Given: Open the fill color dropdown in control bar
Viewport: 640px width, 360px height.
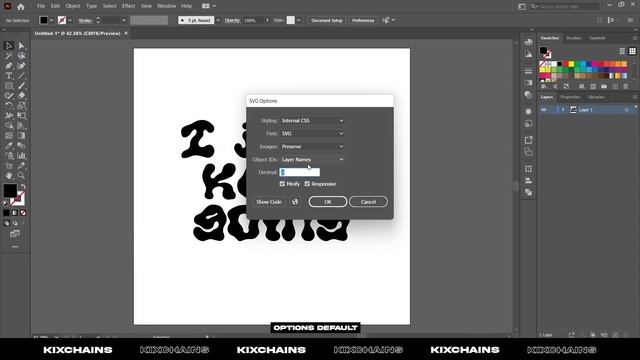Looking at the screenshot, I should (51, 20).
